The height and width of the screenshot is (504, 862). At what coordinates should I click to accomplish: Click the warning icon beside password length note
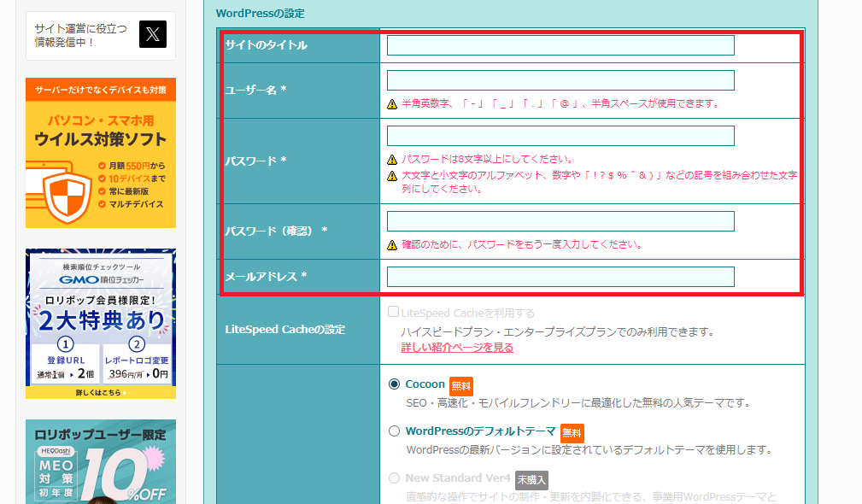(x=392, y=160)
